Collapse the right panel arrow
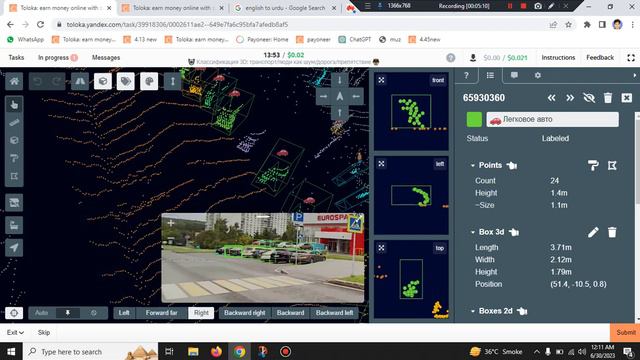640x360 pixels. tap(635, 76)
